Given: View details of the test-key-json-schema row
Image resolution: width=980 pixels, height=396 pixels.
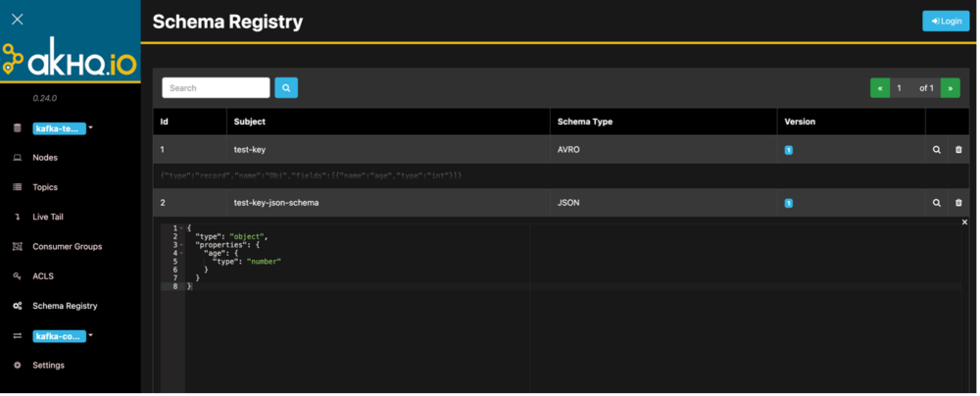Looking at the screenshot, I should tap(936, 203).
